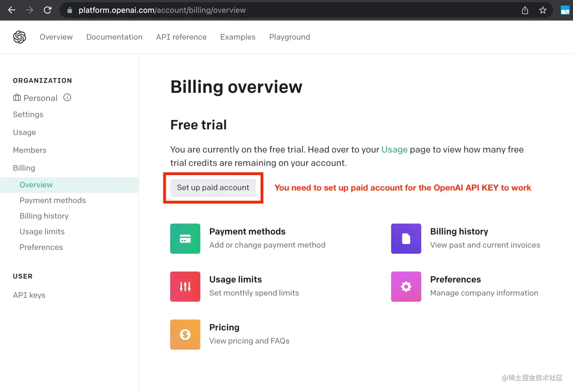Switch to the Playground page

pos(290,37)
